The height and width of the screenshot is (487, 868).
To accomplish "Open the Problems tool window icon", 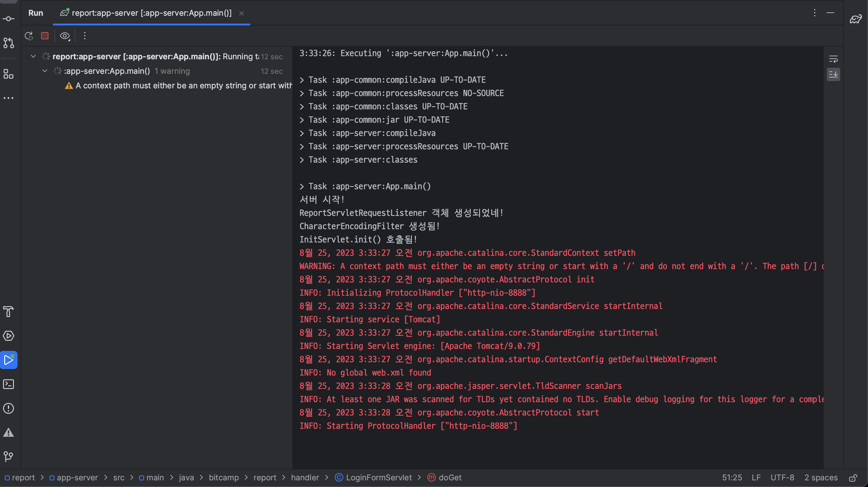I will pos(8,409).
